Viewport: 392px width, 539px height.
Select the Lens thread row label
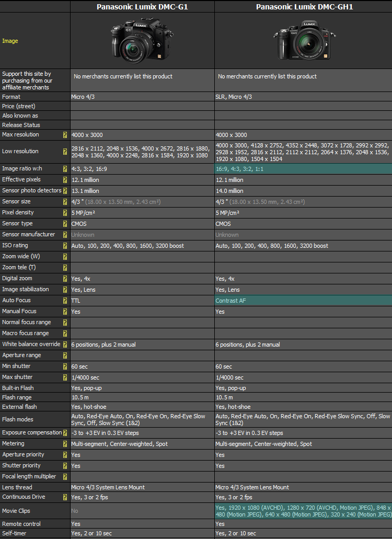[x=17, y=487]
